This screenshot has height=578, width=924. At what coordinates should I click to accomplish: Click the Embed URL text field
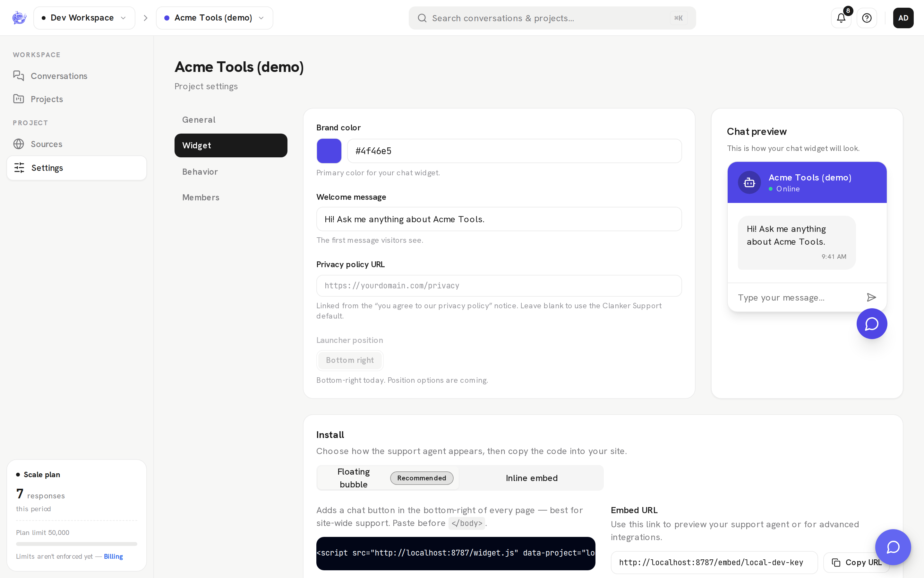pyautogui.click(x=714, y=562)
